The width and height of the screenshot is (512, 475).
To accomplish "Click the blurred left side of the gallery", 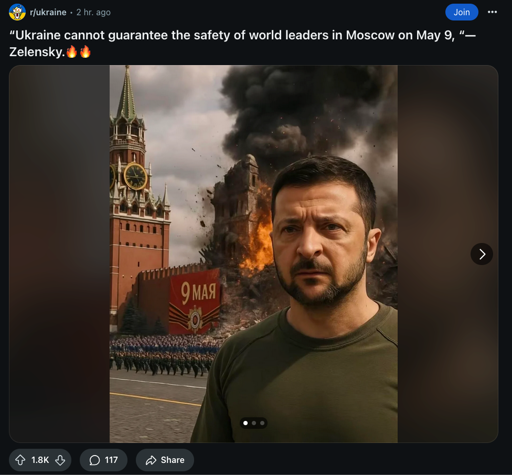I will click(59, 254).
